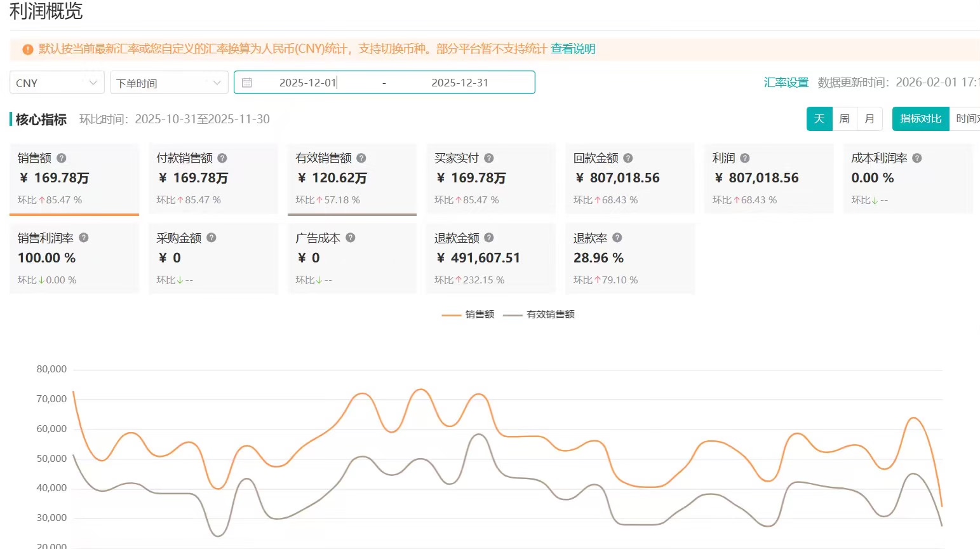The height and width of the screenshot is (549, 980).
Task: Click help icon next to 销售利润率
Action: pos(84,238)
